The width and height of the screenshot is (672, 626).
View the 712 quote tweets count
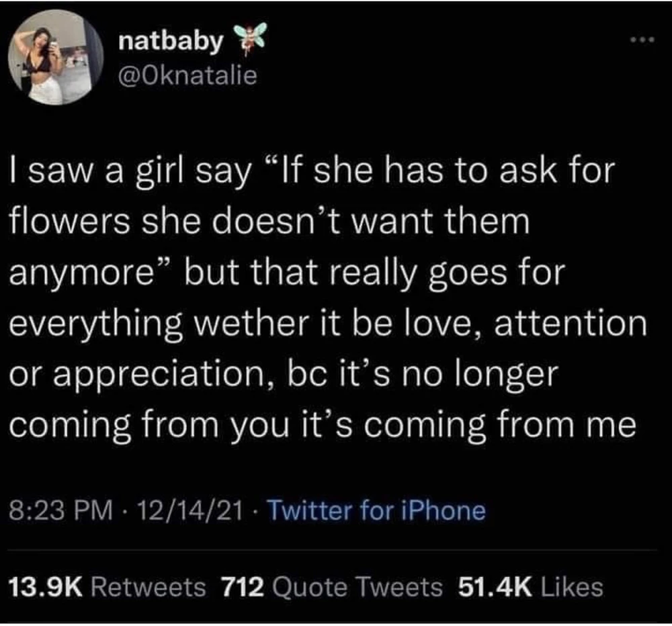pos(241,587)
